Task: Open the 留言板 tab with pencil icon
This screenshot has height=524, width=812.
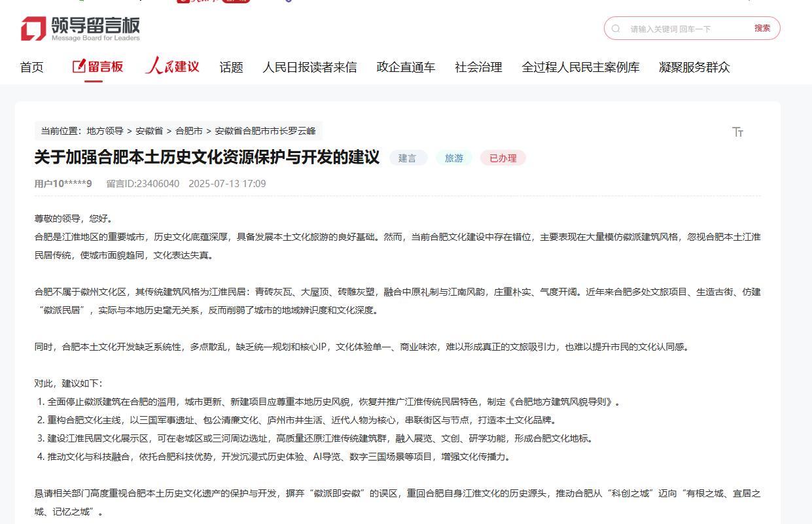Action: click(97, 67)
